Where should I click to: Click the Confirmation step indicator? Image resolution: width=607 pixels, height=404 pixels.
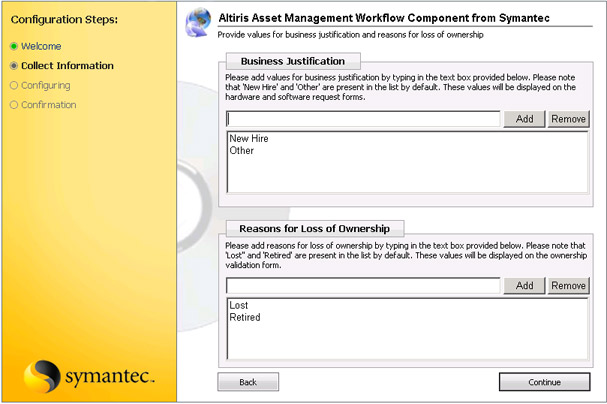click(14, 105)
